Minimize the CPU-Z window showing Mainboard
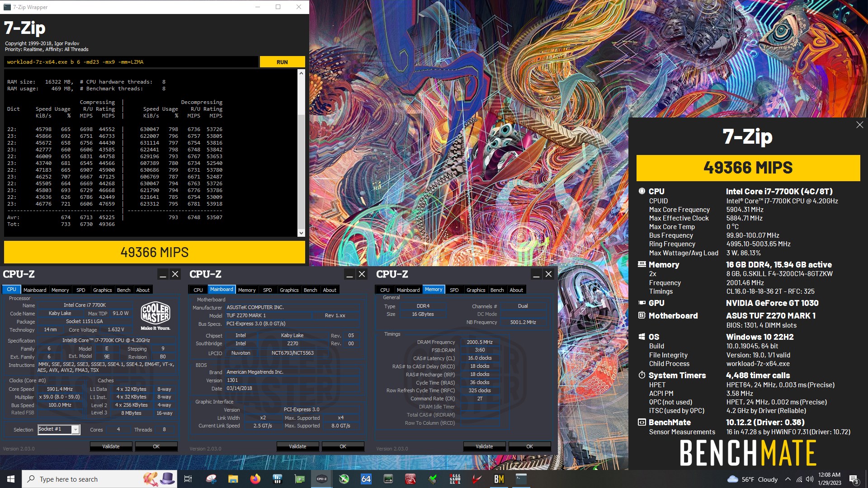The height and width of the screenshot is (488, 868). (349, 274)
